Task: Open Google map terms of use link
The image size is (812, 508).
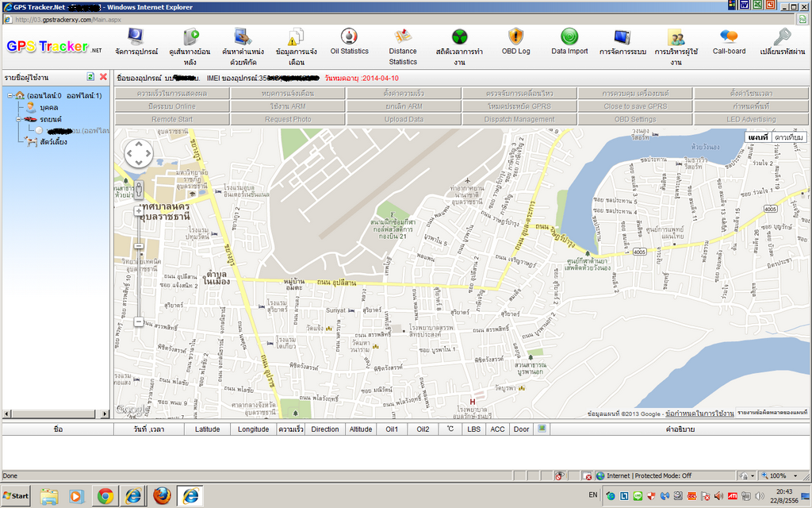Action: [699, 414]
